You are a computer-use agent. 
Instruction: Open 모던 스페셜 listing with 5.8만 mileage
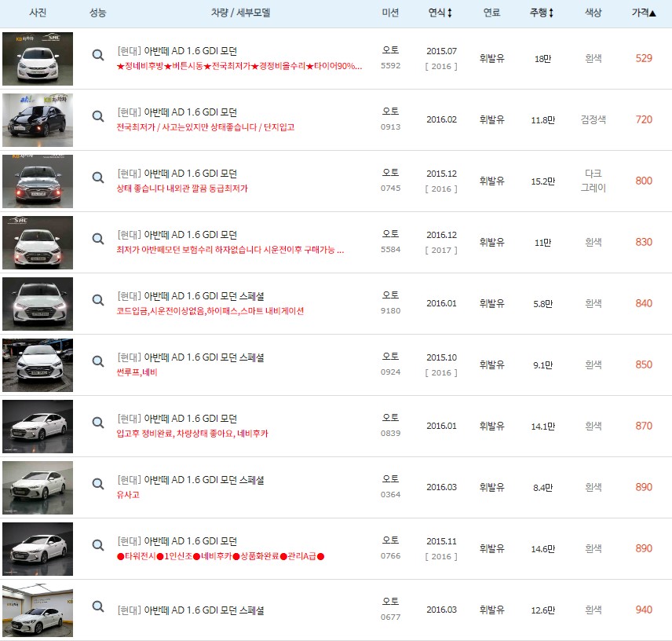click(x=191, y=296)
